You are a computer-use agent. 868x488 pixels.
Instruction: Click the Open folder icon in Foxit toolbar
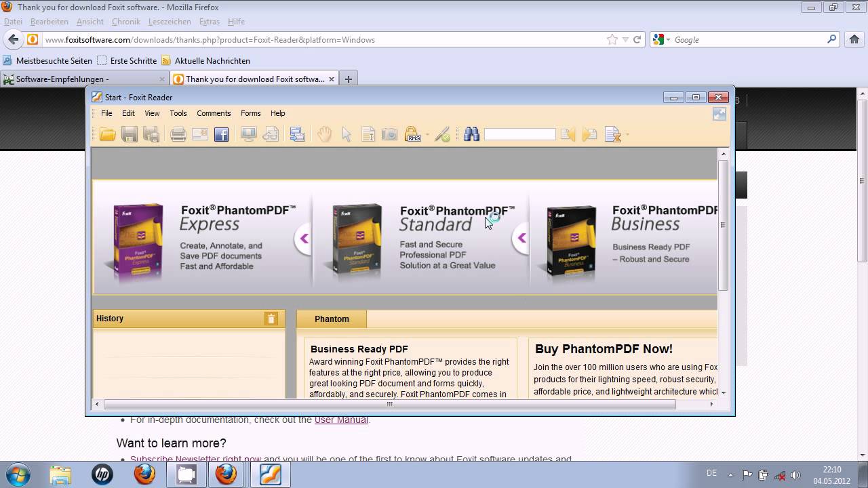tap(107, 134)
